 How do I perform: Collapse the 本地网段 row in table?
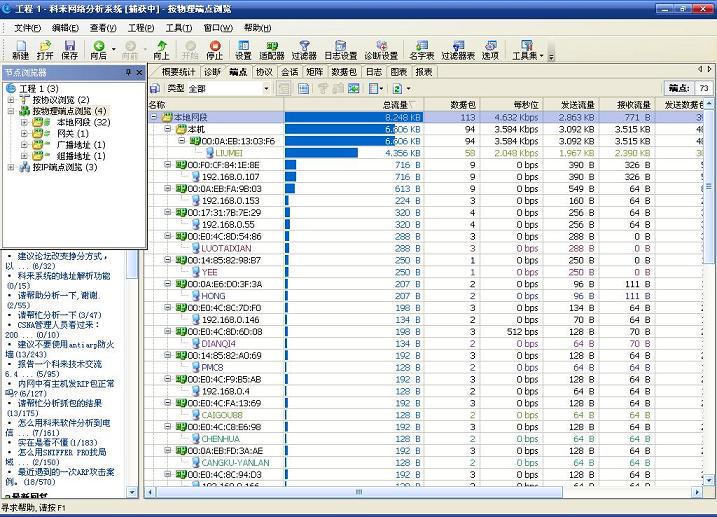(155, 117)
